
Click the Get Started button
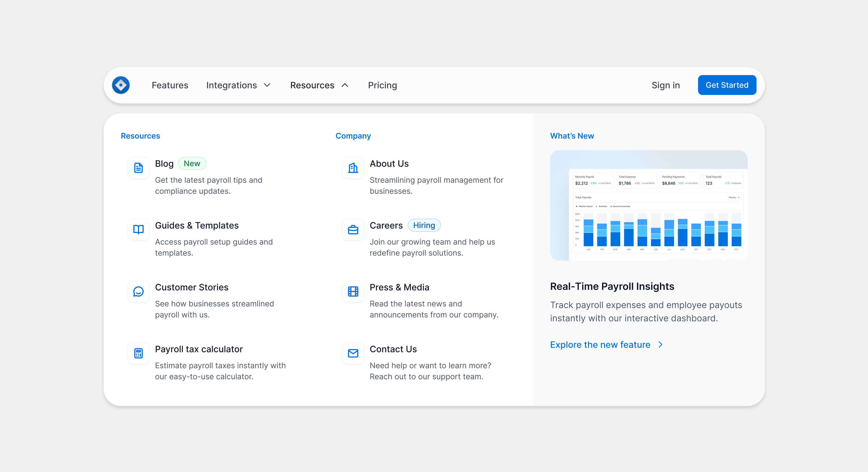(727, 85)
